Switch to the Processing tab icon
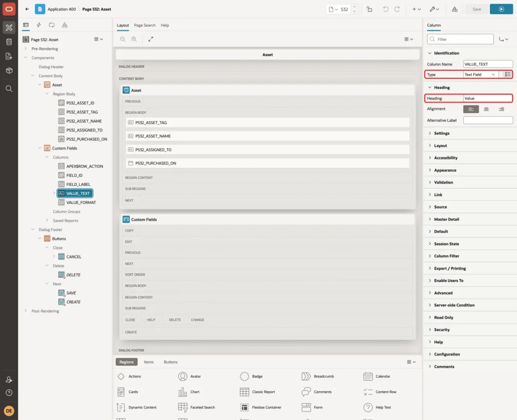The image size is (517, 420). pos(52,25)
